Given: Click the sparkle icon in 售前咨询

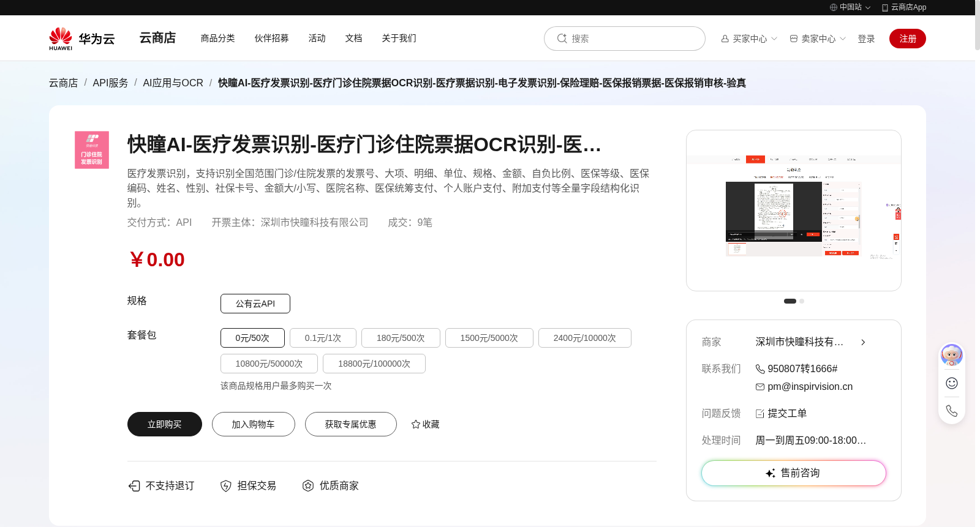Looking at the screenshot, I should tap(771, 473).
